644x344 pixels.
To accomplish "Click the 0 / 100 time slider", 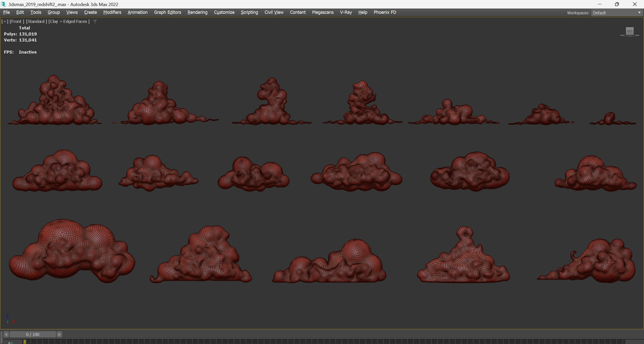I will (x=33, y=334).
